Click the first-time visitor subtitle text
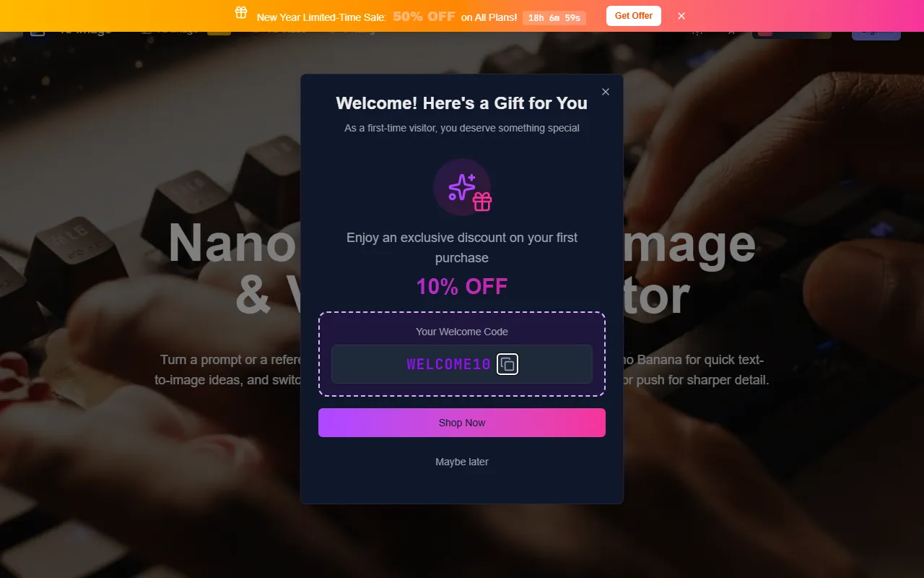924x578 pixels. point(462,128)
